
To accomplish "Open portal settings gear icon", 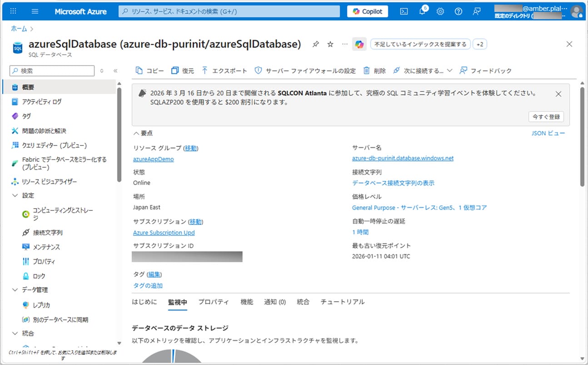I will tap(440, 11).
